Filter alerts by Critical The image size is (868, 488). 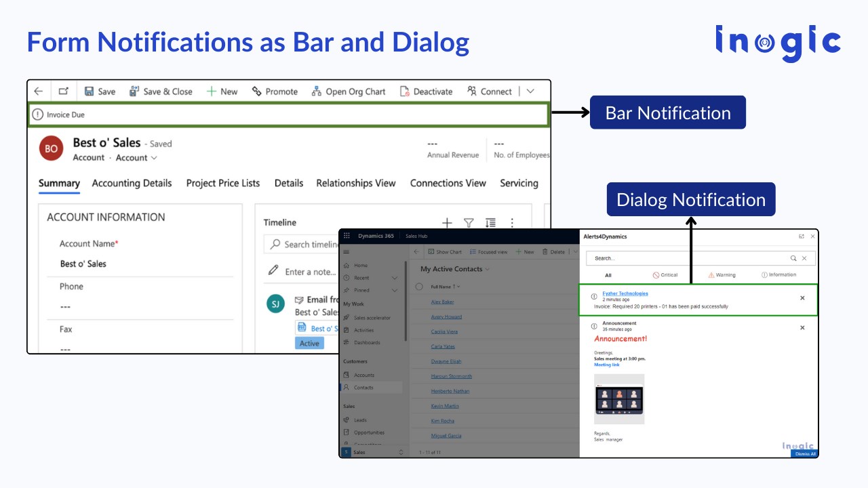(x=665, y=275)
